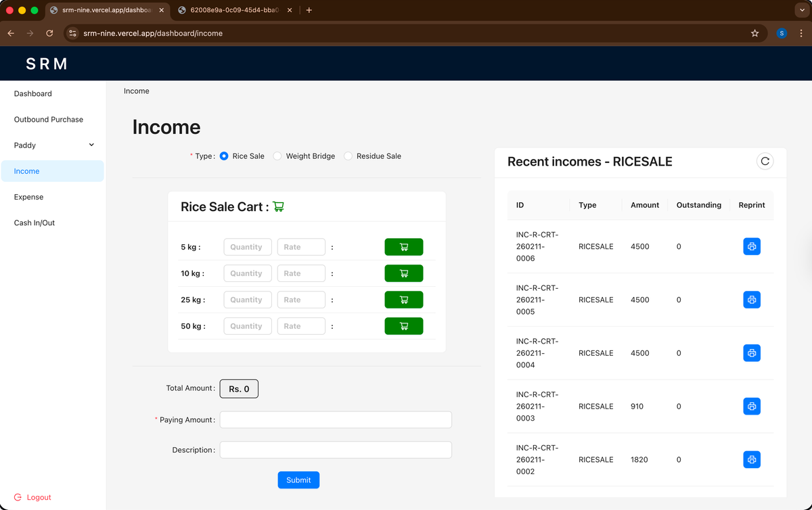Viewport: 812px width, 510px height.
Task: Click the Amount column header
Action: [x=645, y=205]
